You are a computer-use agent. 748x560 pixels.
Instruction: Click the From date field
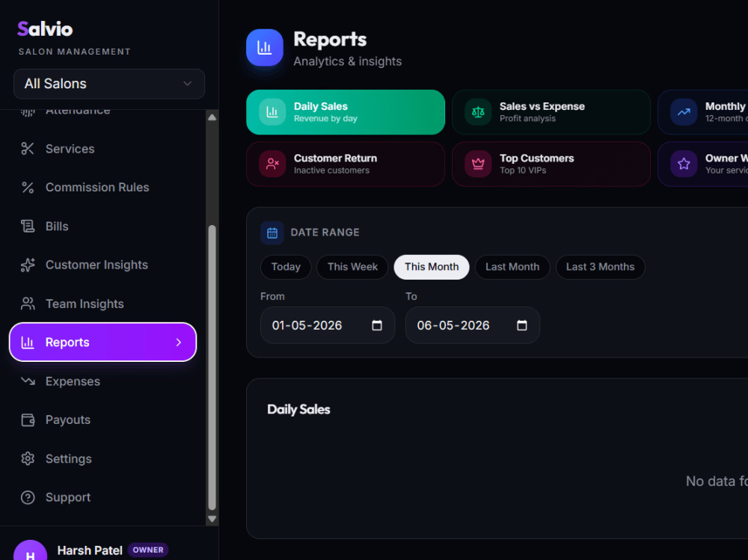pyautogui.click(x=328, y=325)
